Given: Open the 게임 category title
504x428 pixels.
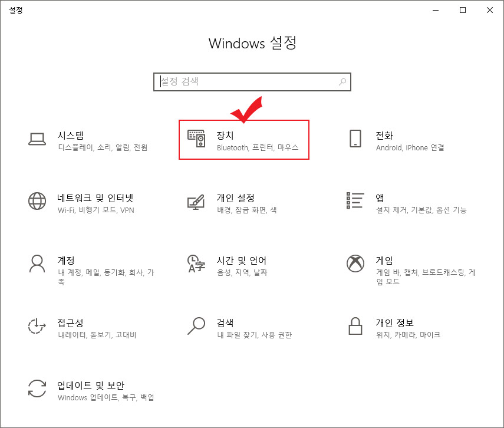Looking at the screenshot, I should [384, 260].
